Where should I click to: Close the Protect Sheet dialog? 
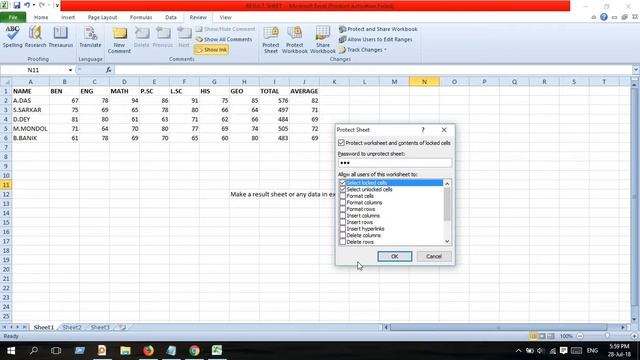(x=444, y=130)
